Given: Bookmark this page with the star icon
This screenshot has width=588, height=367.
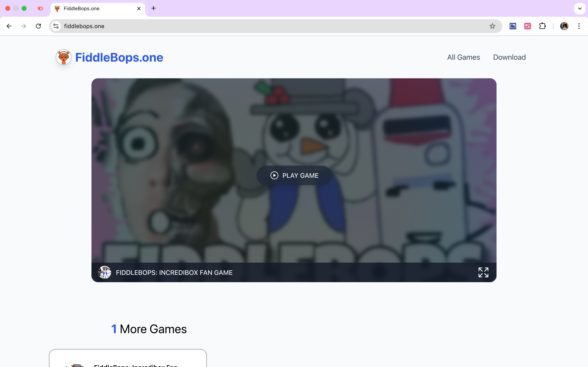Looking at the screenshot, I should (492, 26).
